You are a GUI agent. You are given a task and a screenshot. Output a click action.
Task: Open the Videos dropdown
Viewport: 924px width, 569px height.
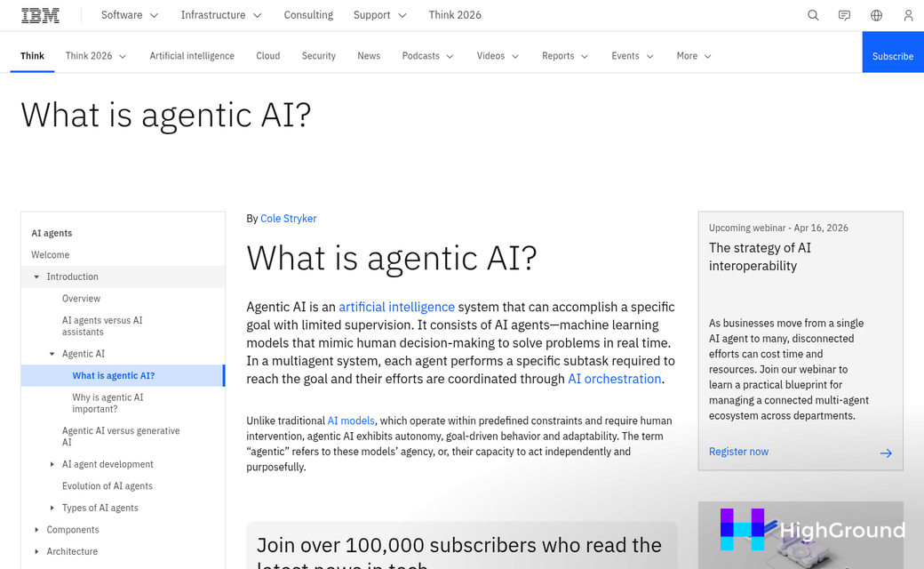click(x=498, y=56)
